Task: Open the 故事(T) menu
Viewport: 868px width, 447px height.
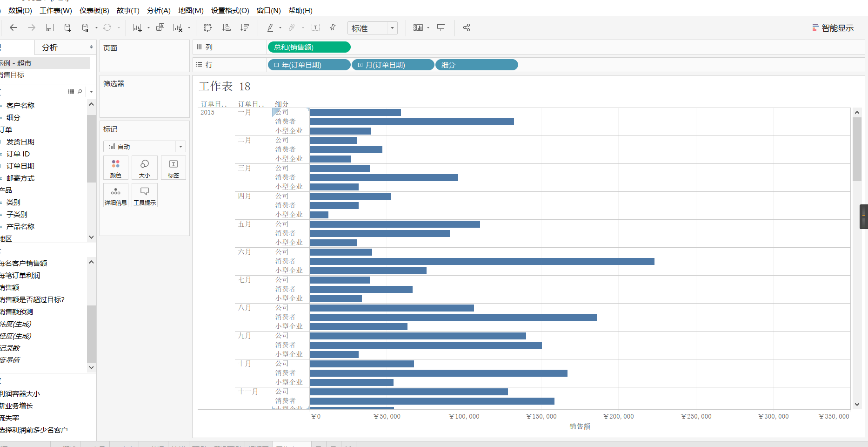Action: coord(128,10)
